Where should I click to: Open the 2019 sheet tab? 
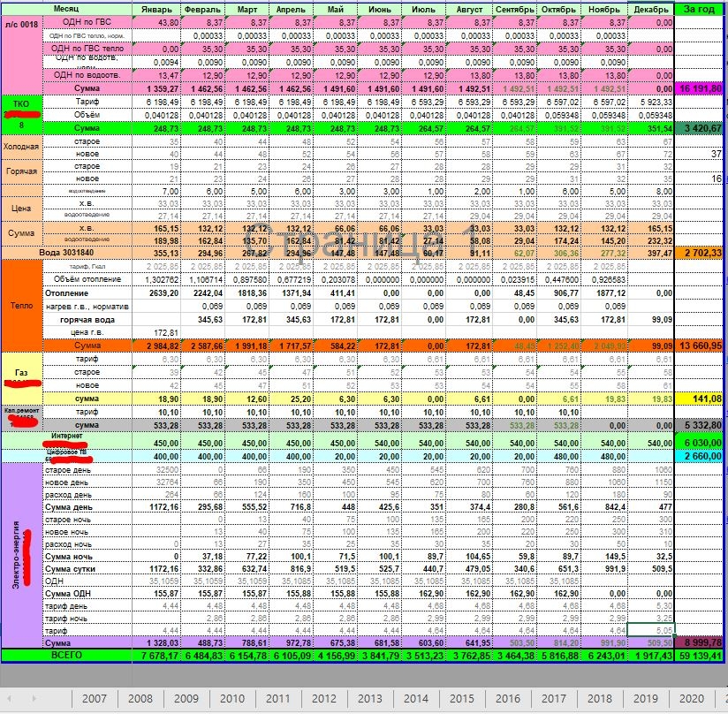646,699
